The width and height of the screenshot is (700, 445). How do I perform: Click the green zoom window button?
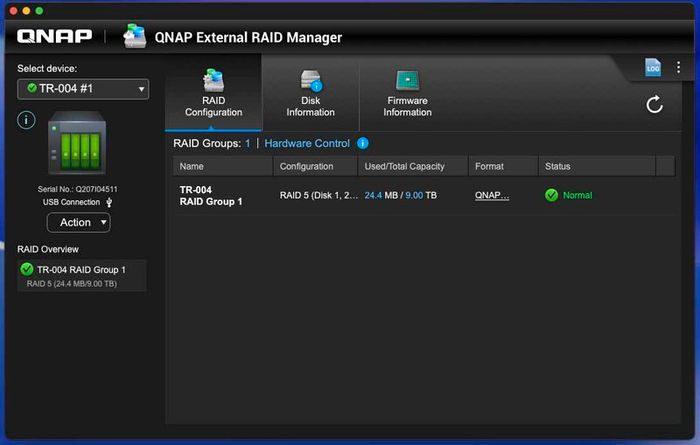click(x=39, y=11)
